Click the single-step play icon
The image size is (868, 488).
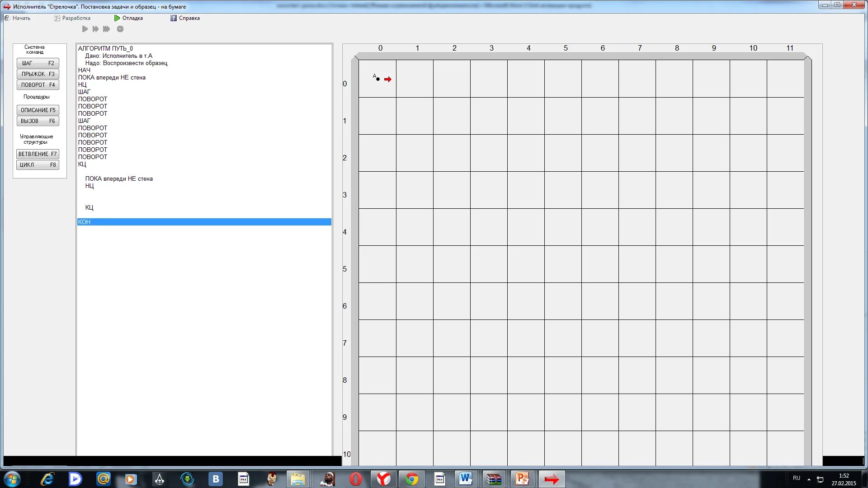point(85,29)
